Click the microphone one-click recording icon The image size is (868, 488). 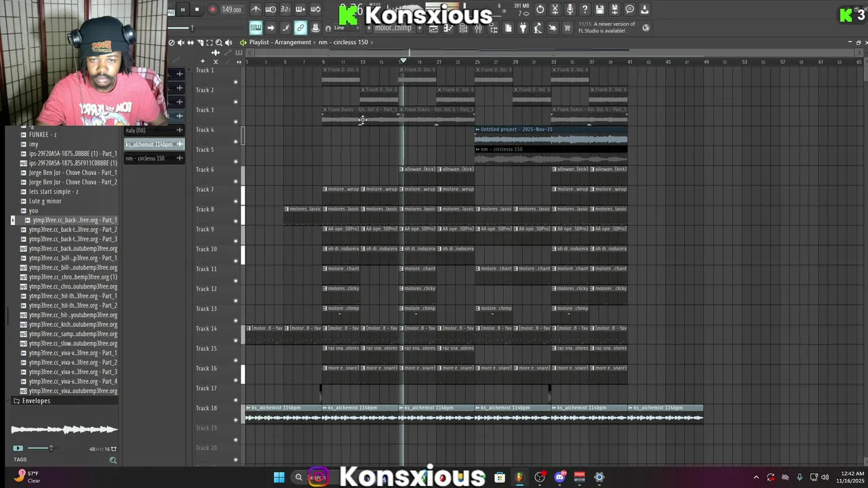click(x=570, y=9)
